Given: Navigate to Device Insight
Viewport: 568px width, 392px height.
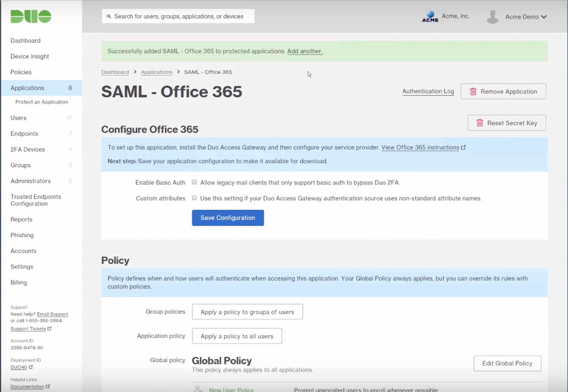Looking at the screenshot, I should coord(30,56).
